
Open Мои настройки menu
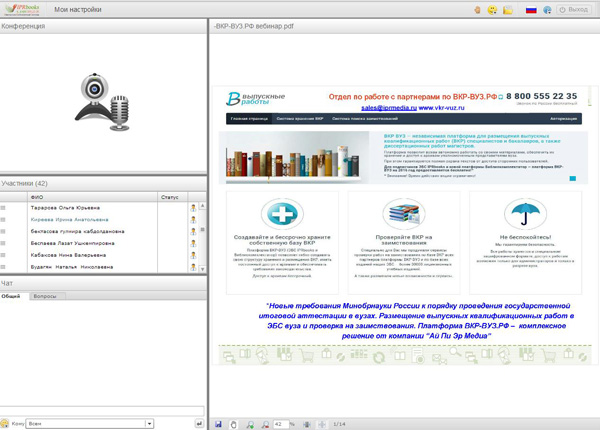78,10
